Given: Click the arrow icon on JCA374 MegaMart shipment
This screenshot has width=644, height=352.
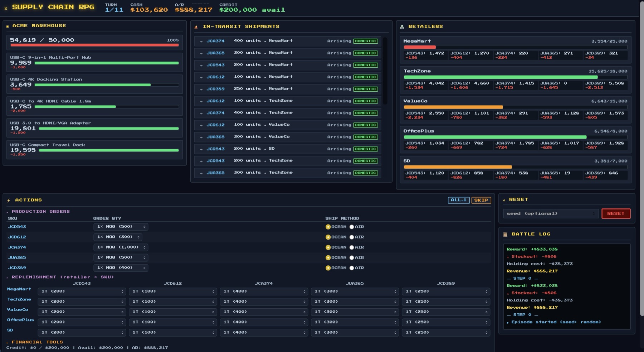Looking at the screenshot, I should [x=201, y=41].
